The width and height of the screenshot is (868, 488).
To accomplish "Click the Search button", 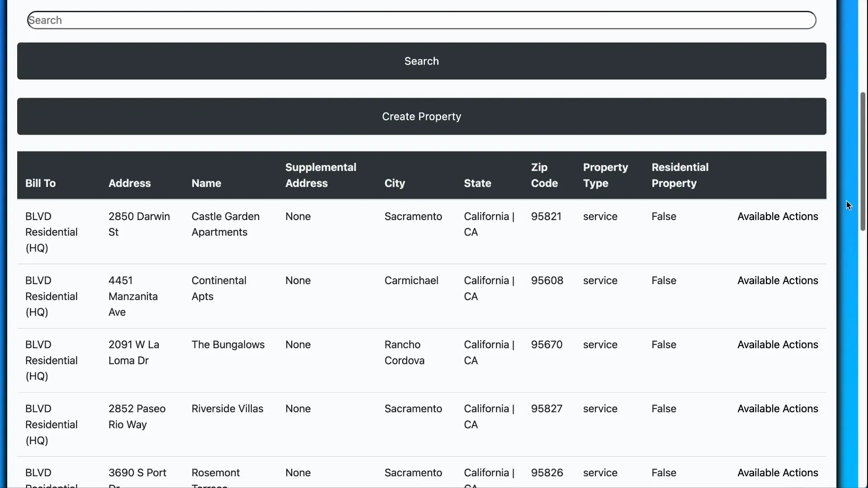I will [421, 61].
